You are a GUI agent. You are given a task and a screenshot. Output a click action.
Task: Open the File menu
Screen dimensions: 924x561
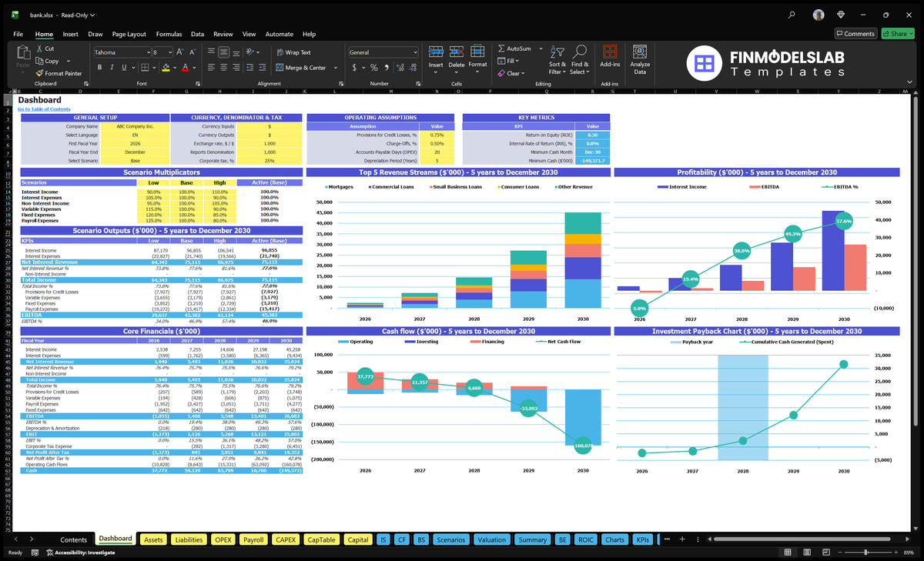click(x=18, y=34)
